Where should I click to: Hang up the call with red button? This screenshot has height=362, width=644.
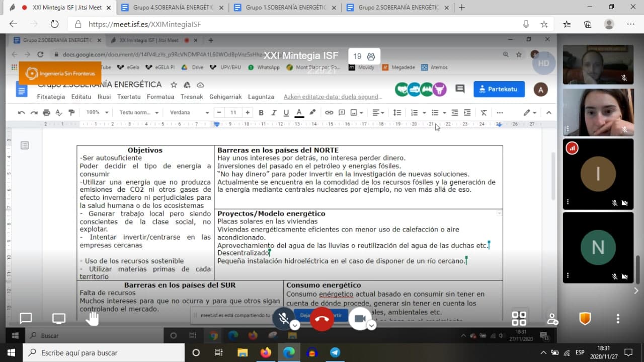(322, 318)
